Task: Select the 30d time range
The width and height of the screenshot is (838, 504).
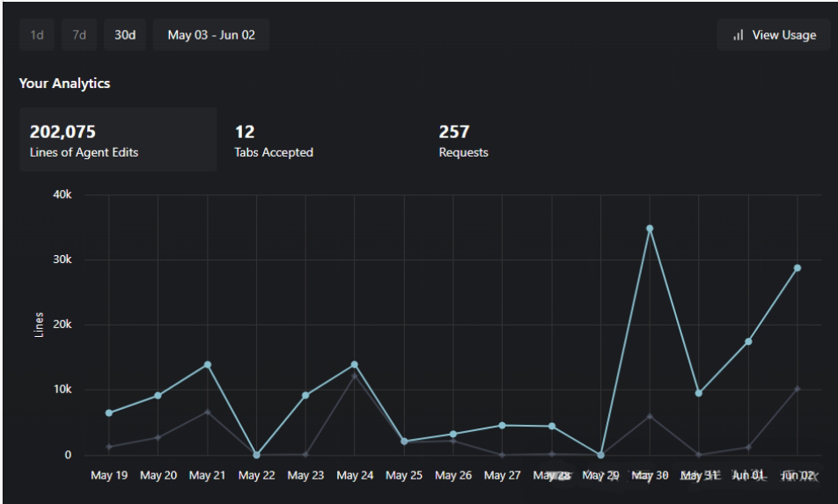Action: (125, 35)
